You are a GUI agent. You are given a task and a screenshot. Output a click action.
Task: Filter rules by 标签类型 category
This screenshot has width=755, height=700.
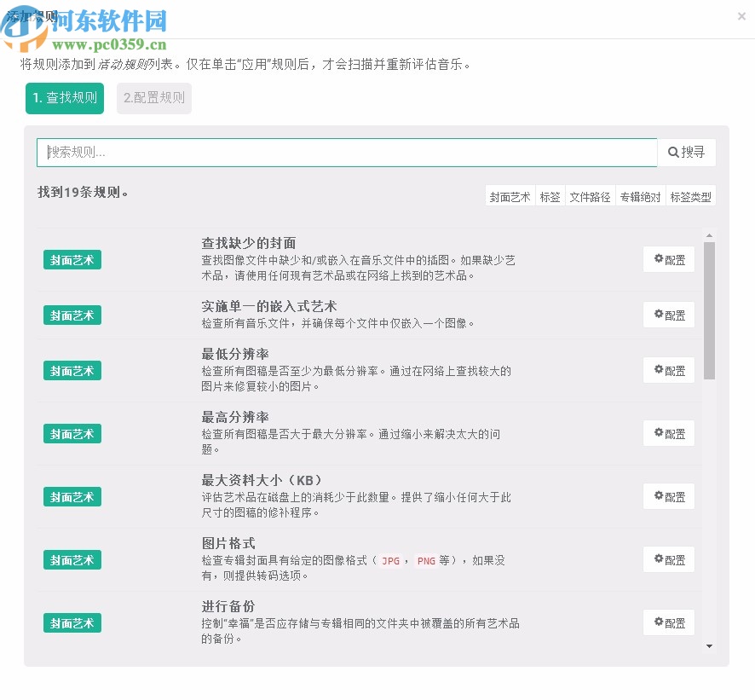coord(690,197)
